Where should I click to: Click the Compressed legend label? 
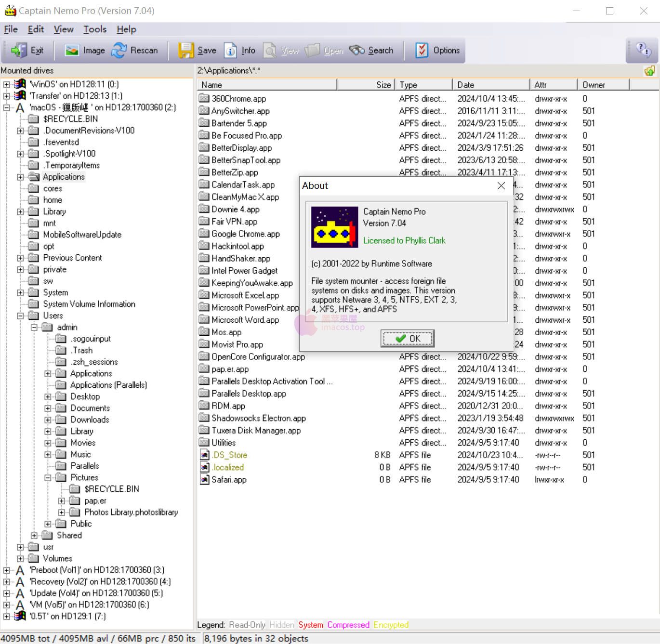click(348, 625)
